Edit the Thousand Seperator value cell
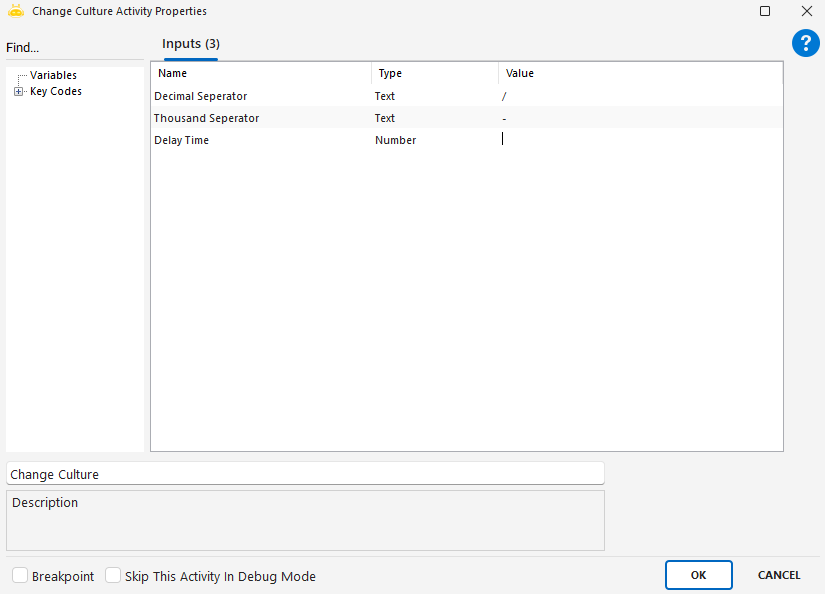 (x=640, y=118)
